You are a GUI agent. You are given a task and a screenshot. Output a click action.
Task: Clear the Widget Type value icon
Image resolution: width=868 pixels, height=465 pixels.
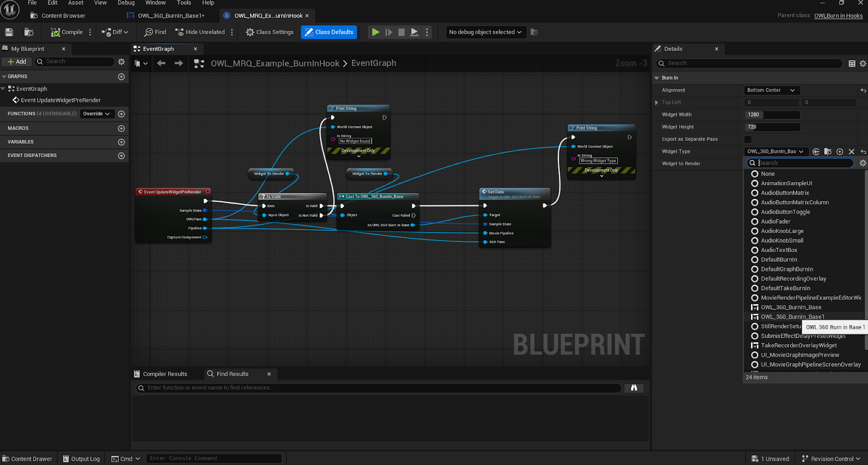pyautogui.click(x=851, y=152)
